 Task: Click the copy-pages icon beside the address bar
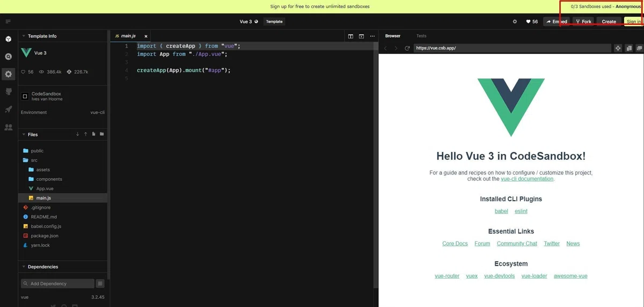(629, 48)
